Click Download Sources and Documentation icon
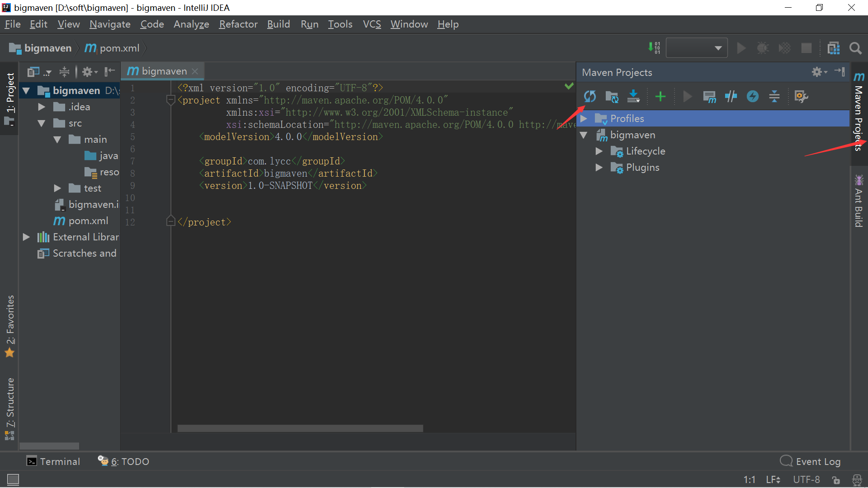This screenshot has width=868, height=488. (x=633, y=96)
